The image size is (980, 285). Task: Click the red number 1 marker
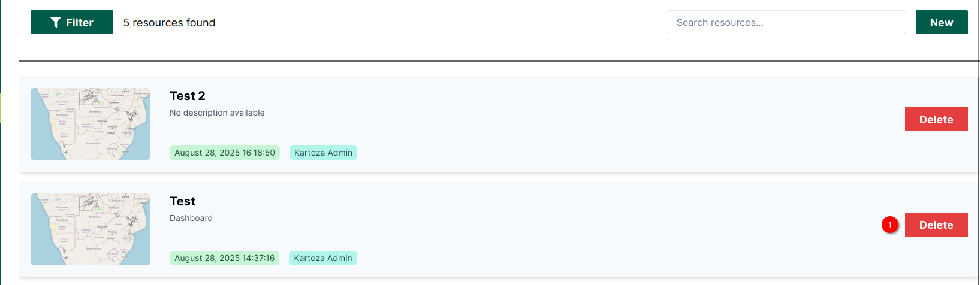(x=890, y=225)
